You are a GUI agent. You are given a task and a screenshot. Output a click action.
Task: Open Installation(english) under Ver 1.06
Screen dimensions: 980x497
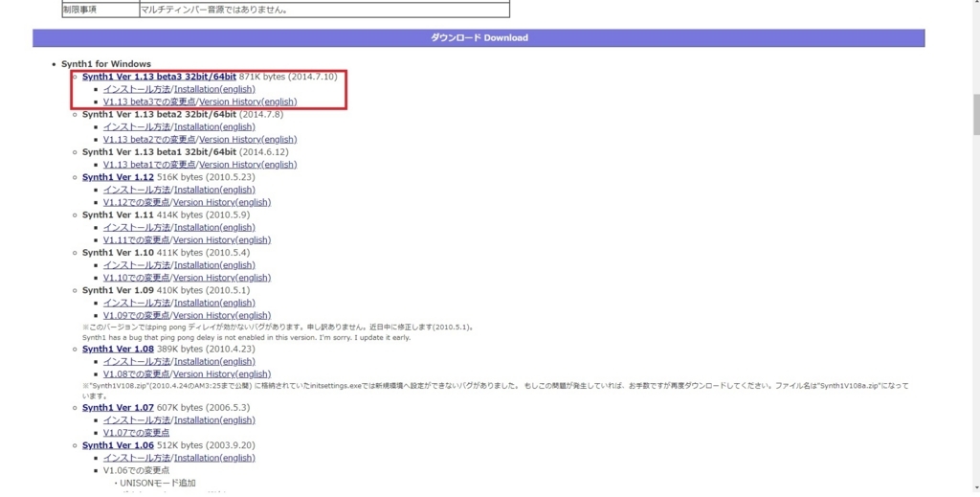pos(214,458)
